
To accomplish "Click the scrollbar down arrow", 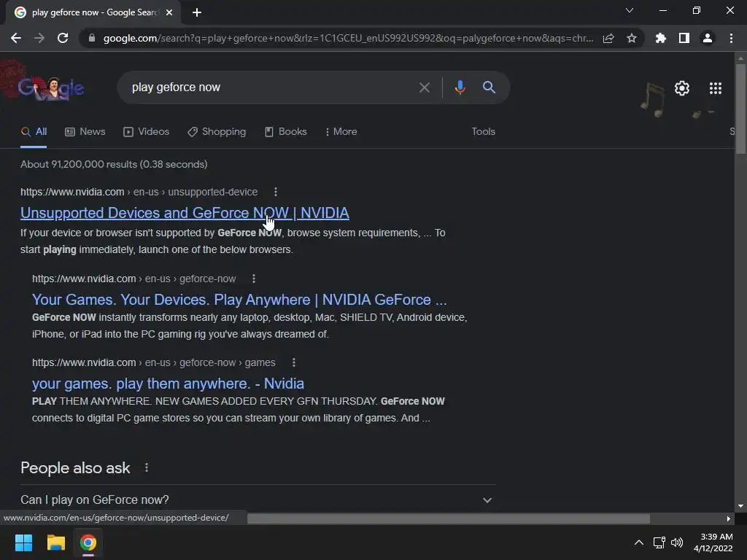I will pos(740,506).
